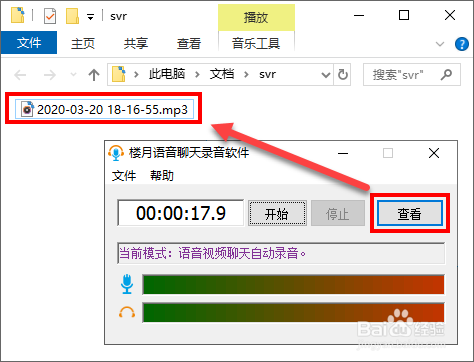Go up one folder level with up arrow
The height and width of the screenshot is (362, 474).
pos(94,75)
